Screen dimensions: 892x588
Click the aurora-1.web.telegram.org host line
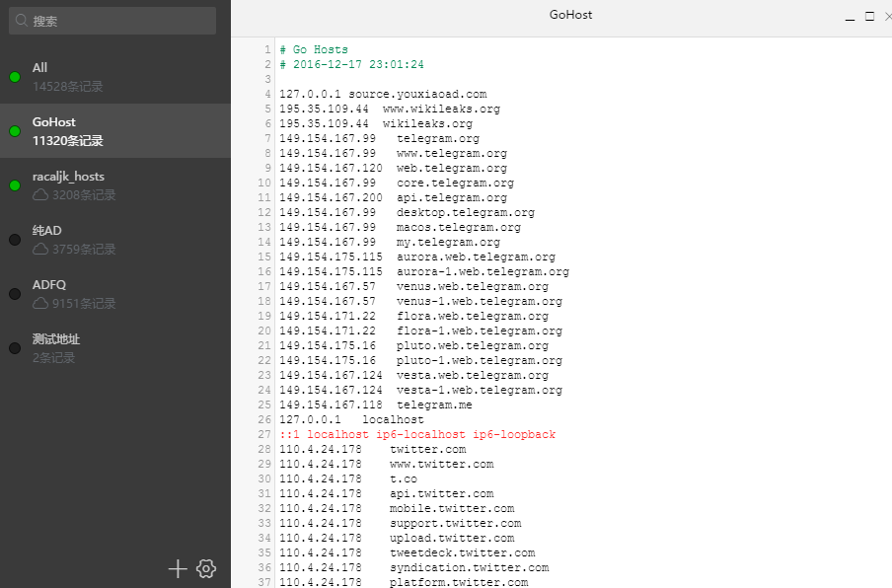[424, 271]
